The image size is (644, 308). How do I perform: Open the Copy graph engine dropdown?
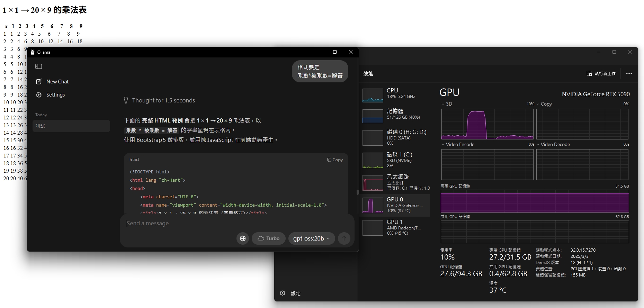click(544, 104)
